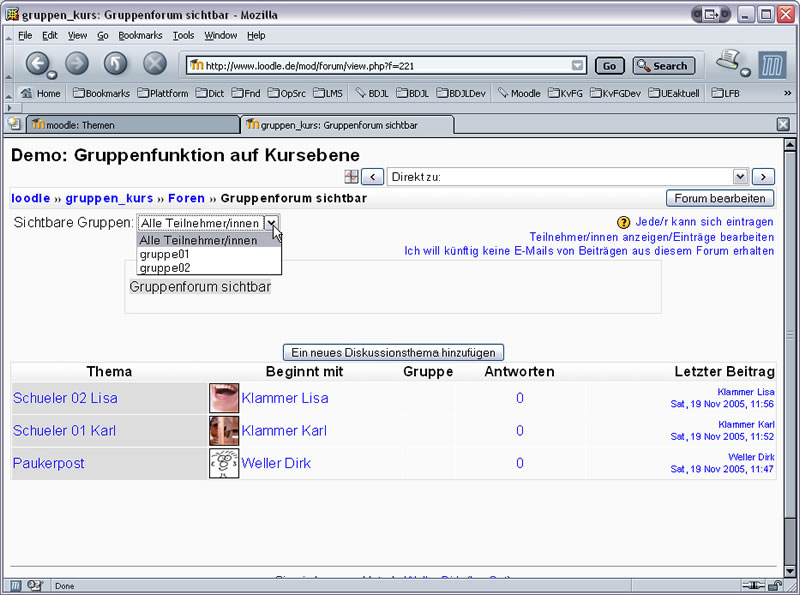Choose gruppe02 in the groups dropdown
This screenshot has height=595, width=800.
165,268
